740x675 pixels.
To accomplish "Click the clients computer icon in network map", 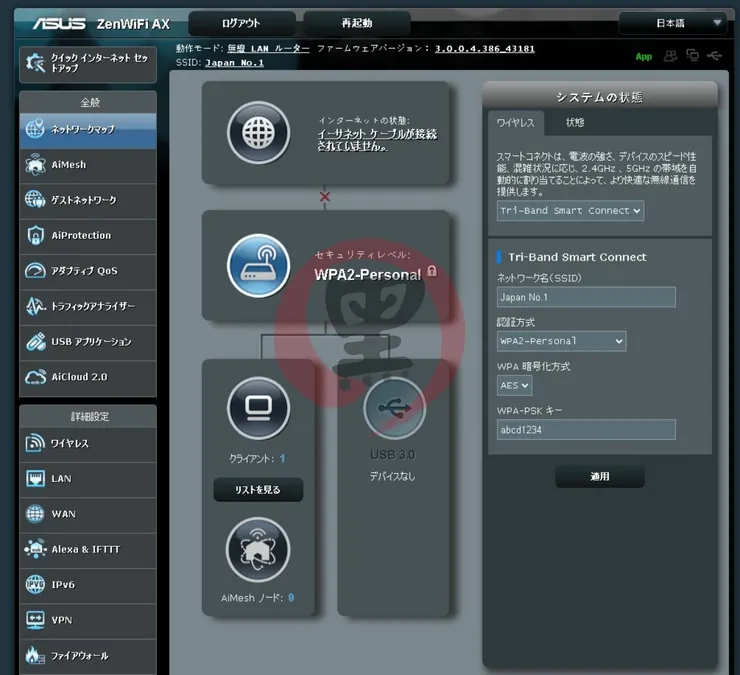I will (258, 408).
